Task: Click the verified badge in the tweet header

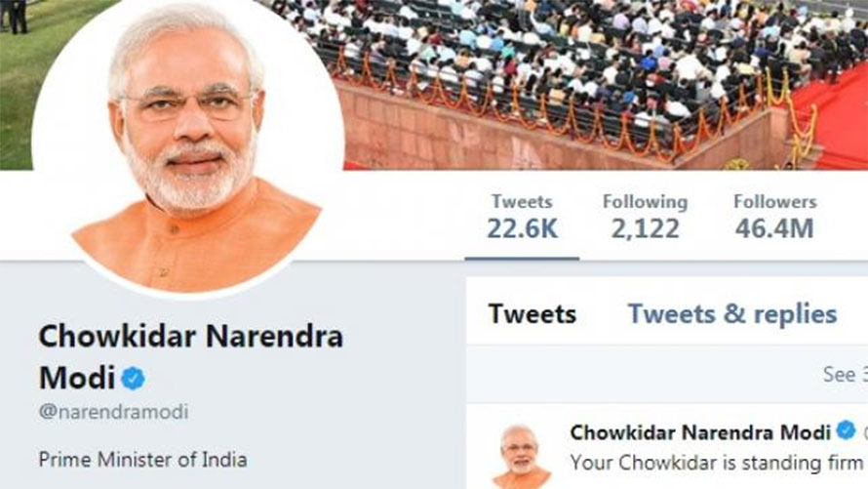Action: coord(846,430)
